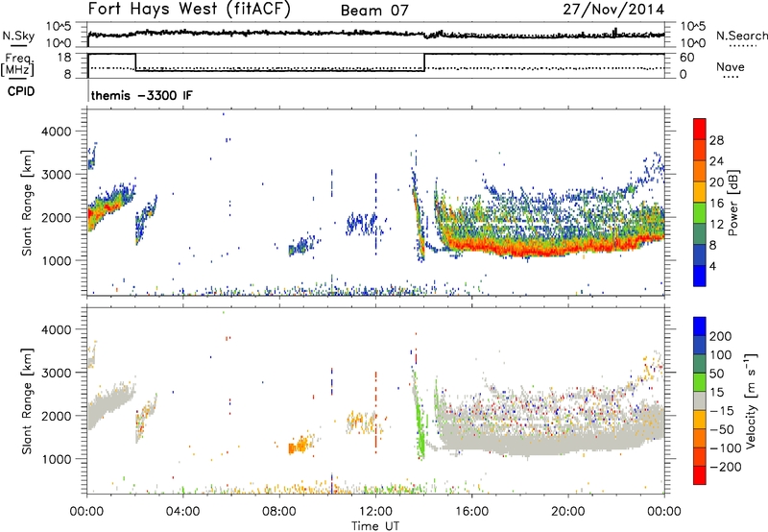This screenshot has height=532, width=768.
Task: Select the bottom red segment of the velocity colorbar
Action: tap(700, 475)
